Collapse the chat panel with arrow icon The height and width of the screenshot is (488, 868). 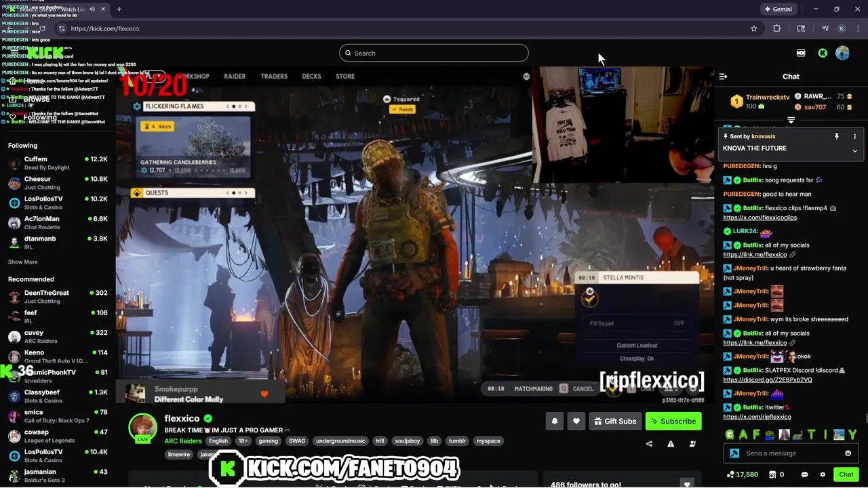tap(723, 77)
